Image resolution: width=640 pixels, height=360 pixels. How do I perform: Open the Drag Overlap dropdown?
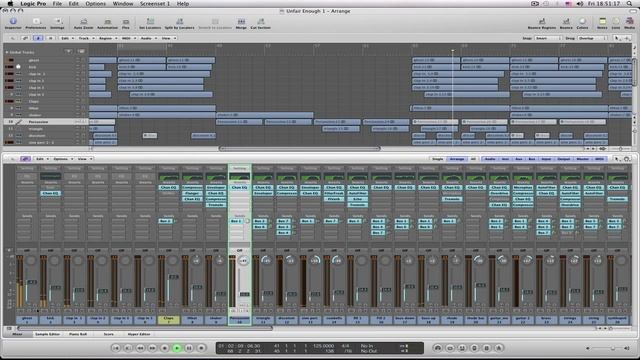[x=592, y=38]
